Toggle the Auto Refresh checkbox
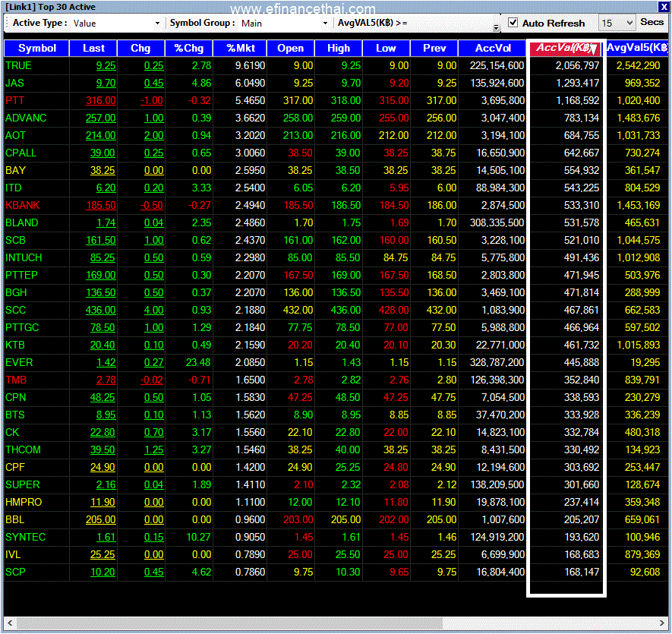 (513, 23)
